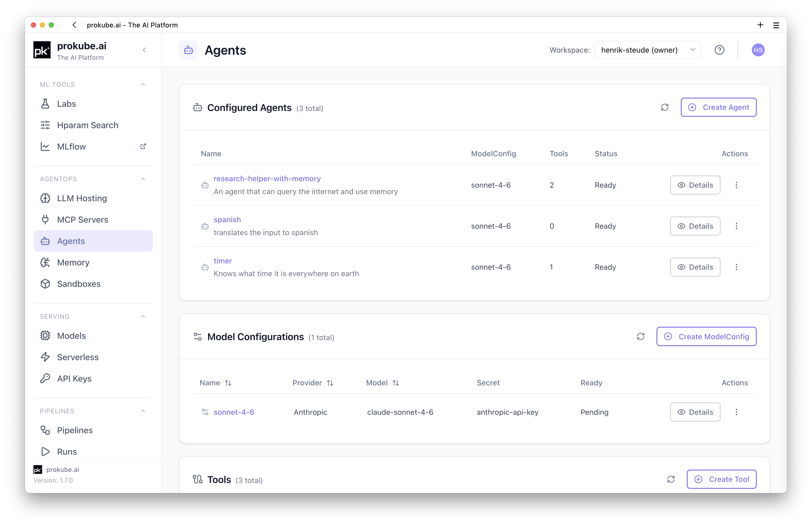Click the MLflow external link icon
Image resolution: width=812 pixels, height=526 pixels.
tap(143, 146)
